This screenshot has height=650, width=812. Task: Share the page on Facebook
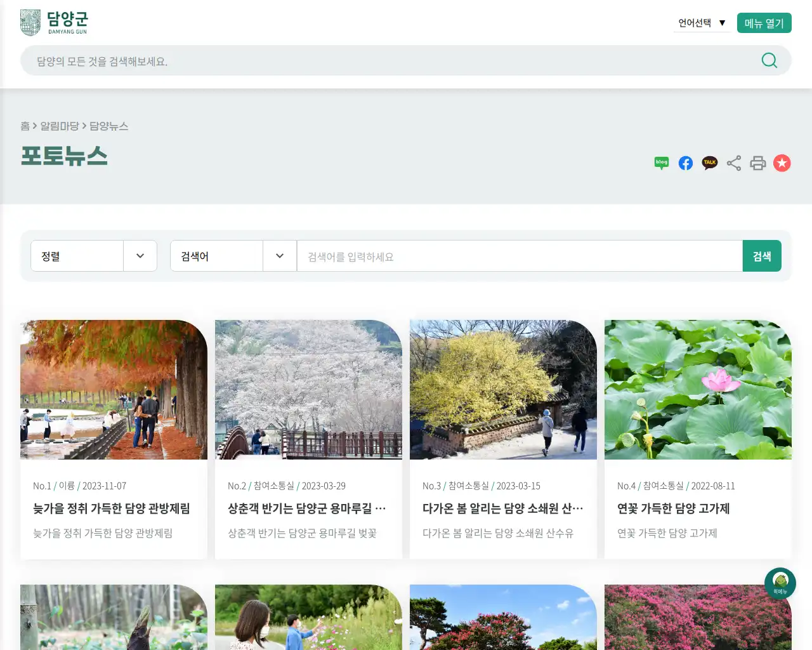pos(685,162)
